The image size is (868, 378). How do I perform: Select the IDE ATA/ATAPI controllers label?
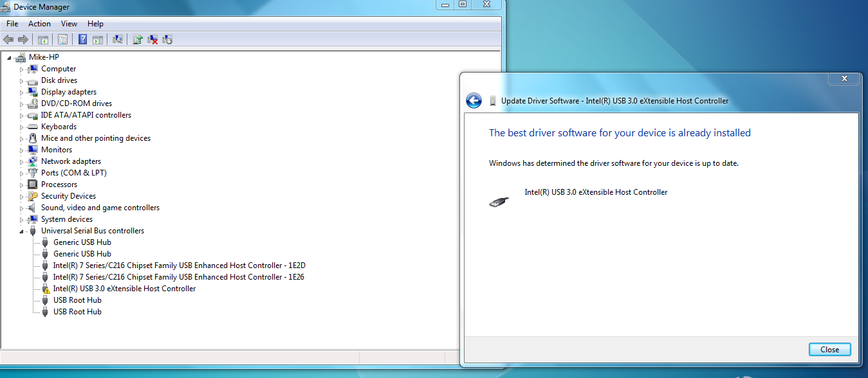tap(86, 115)
